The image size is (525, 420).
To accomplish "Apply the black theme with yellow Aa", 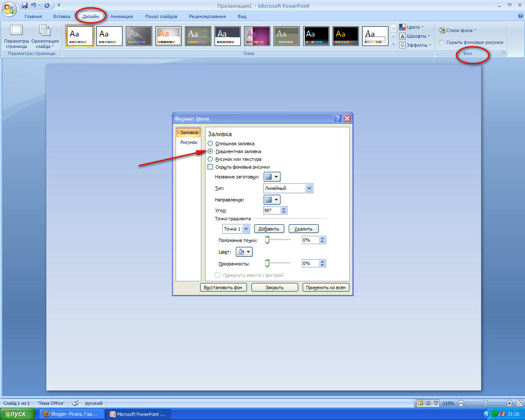I will [x=346, y=36].
